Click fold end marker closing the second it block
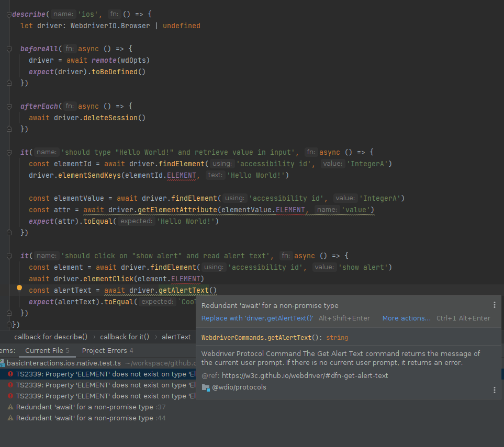 tap(9, 313)
